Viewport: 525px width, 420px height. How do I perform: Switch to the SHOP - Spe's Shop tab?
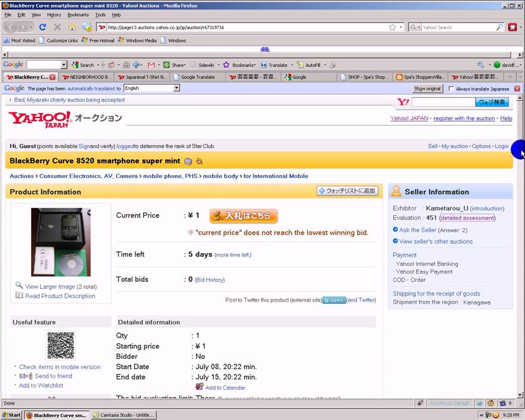pos(365,77)
